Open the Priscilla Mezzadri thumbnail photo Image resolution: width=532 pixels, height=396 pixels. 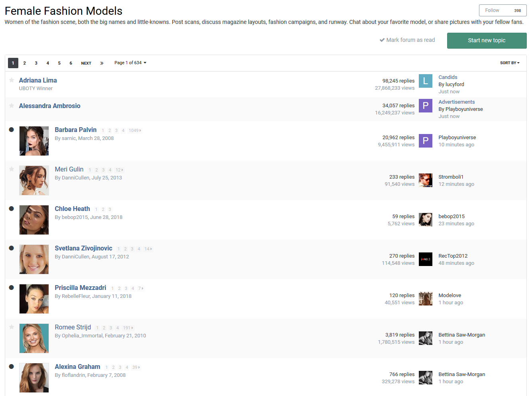[x=34, y=299]
